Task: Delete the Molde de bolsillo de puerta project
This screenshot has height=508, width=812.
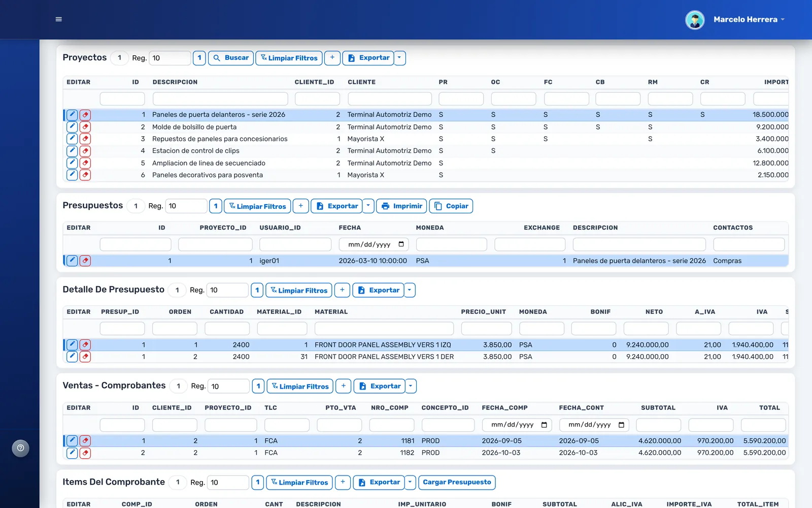Action: click(85, 127)
